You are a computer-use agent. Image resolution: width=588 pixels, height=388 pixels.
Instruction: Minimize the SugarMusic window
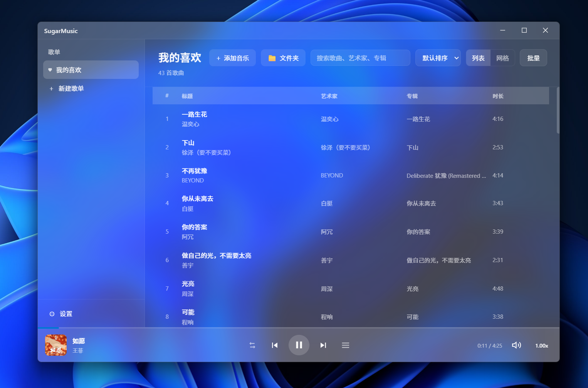tap(502, 30)
